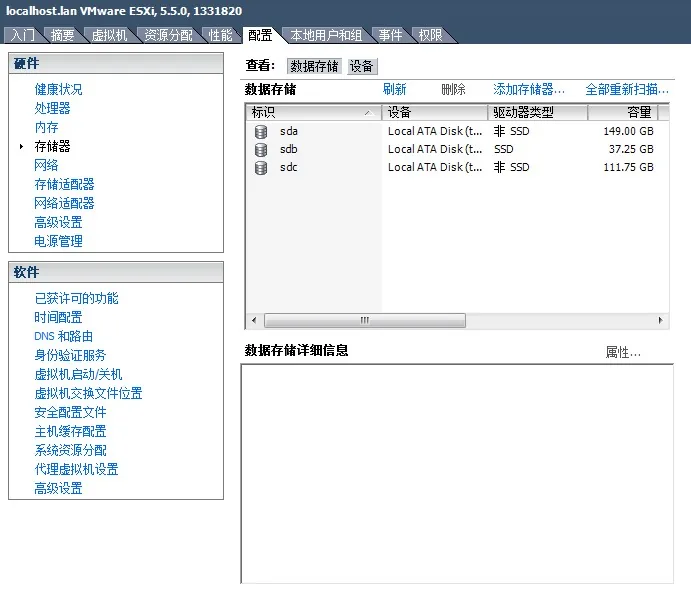Click the sdc datastore disk icon
The width and height of the screenshot is (691, 605).
261,167
